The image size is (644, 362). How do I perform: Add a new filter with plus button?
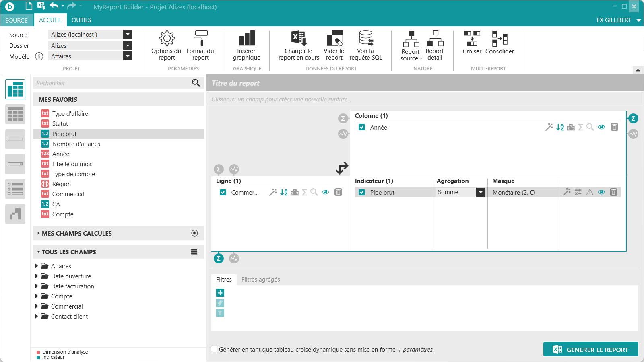(220, 293)
